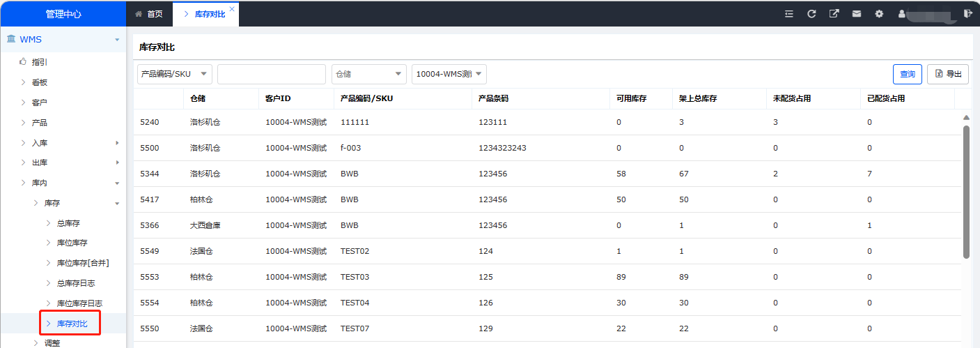Click the scrollbar up arrow
Screen dimensions: 980x348
[966, 118]
